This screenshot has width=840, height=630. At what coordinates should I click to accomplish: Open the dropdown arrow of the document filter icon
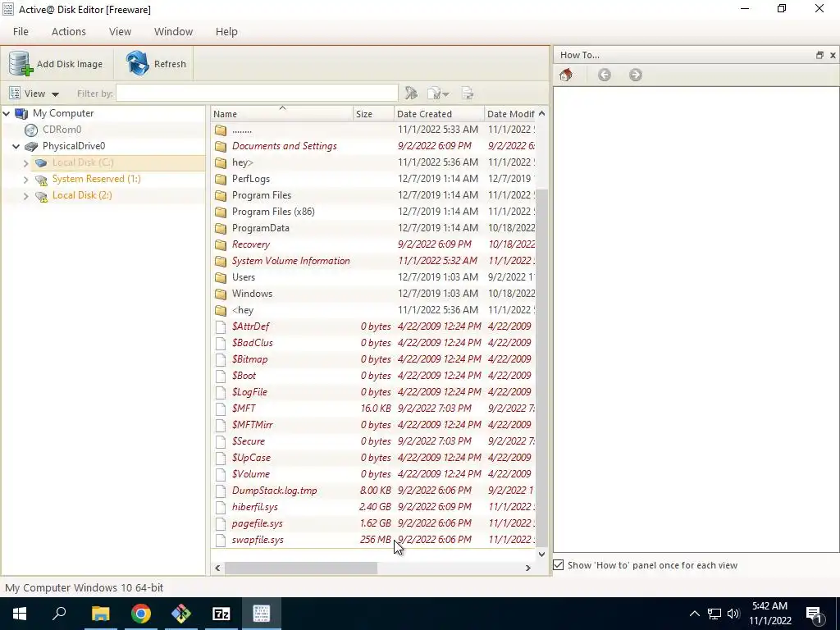[x=445, y=94]
